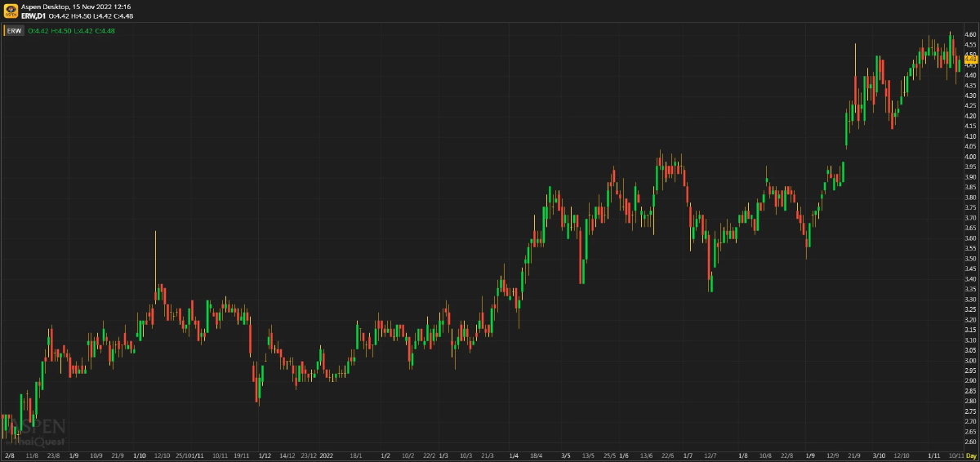Click the 1/10 date axis label
This screenshot has width=980, height=462.
139,455
